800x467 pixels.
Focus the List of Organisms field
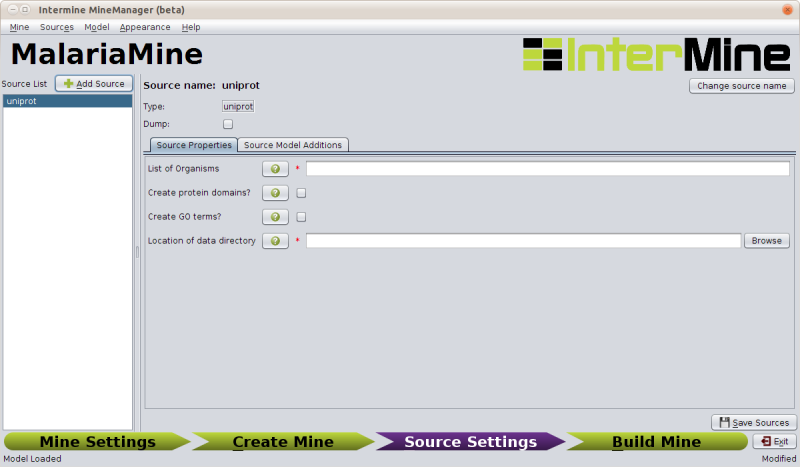[547, 169]
